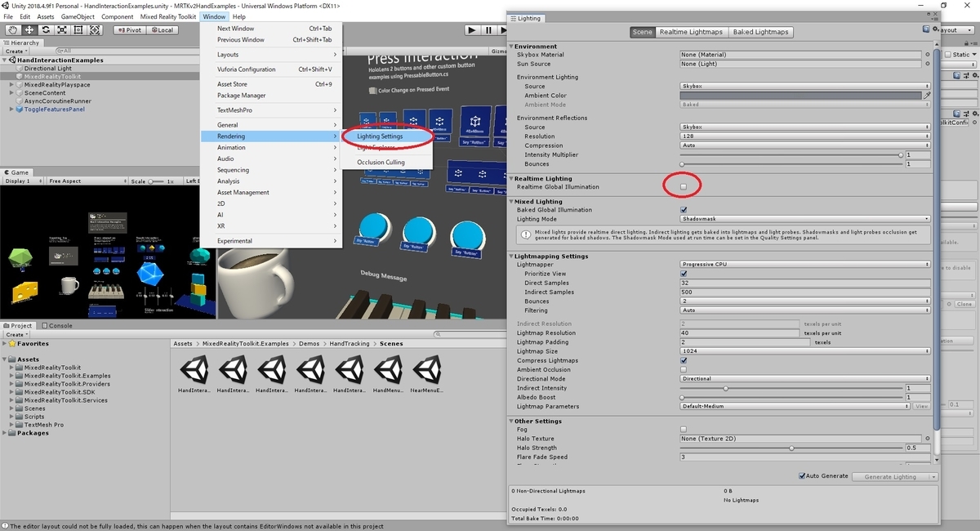The height and width of the screenshot is (531, 980).
Task: Open Mixed Reality Toolkit menu
Action: (x=169, y=16)
